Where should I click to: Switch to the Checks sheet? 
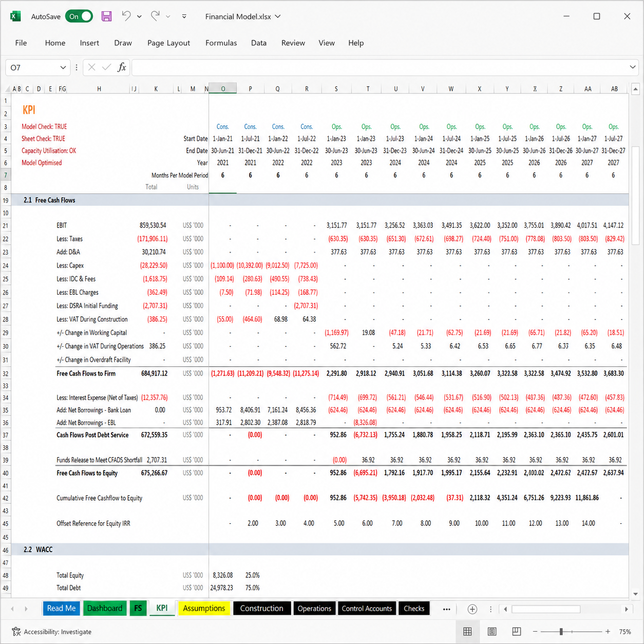[414, 608]
